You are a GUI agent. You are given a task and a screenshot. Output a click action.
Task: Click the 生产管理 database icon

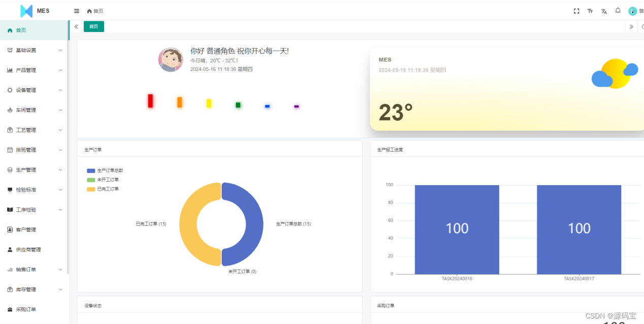click(10, 170)
